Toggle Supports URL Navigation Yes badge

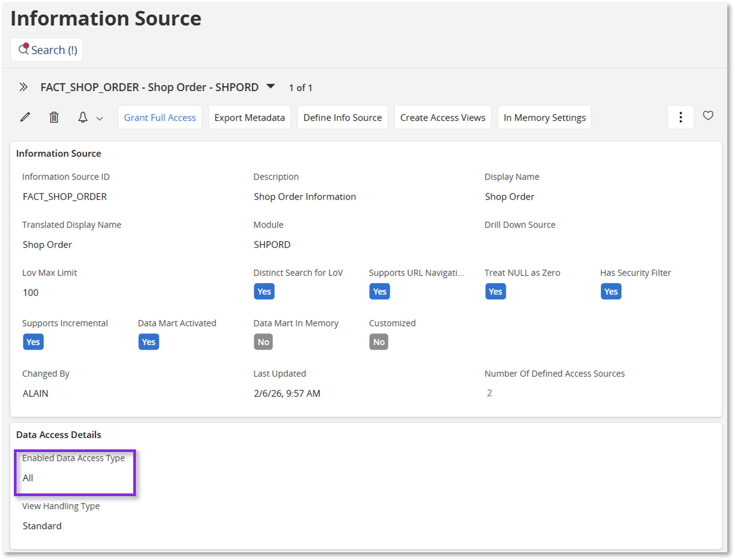pos(380,292)
